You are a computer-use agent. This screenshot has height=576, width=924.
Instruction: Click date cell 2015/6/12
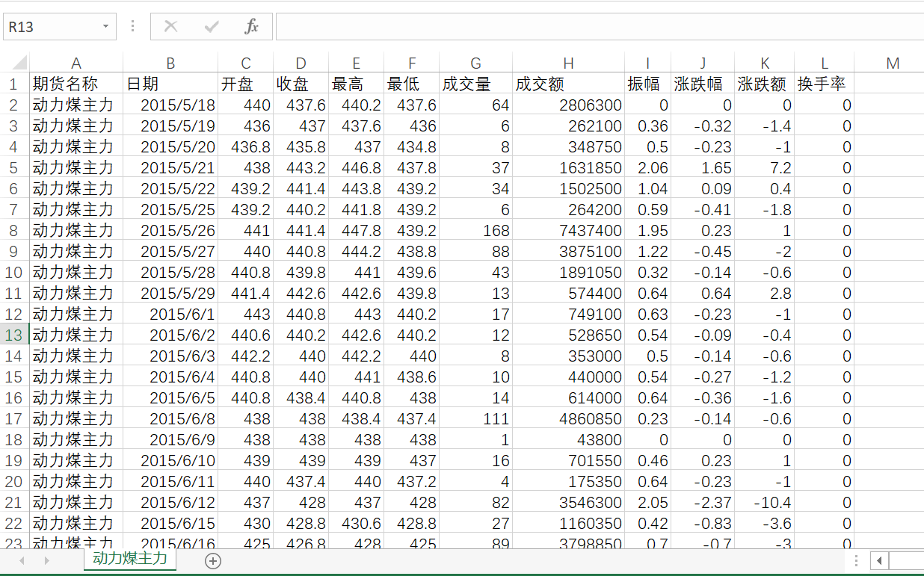[x=170, y=502]
